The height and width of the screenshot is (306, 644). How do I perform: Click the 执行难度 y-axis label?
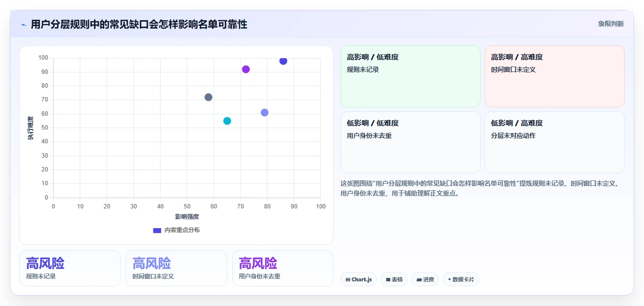[x=31, y=128]
